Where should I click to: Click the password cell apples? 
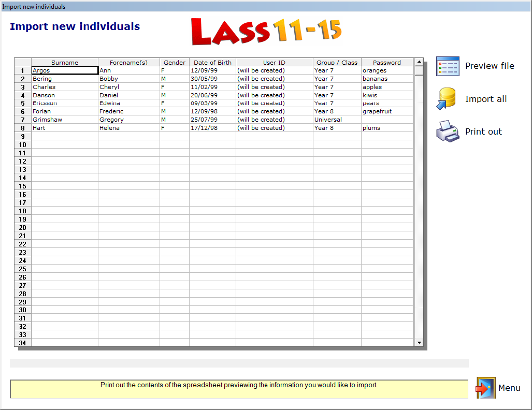coord(387,87)
